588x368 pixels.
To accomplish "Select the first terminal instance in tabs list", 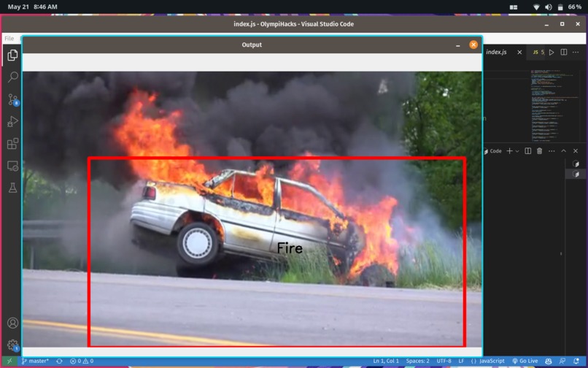I will (x=576, y=164).
